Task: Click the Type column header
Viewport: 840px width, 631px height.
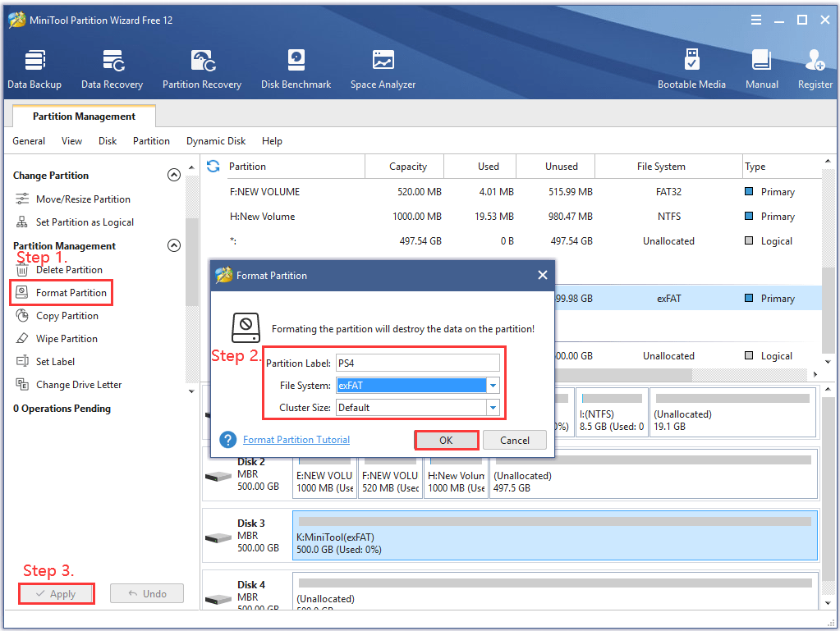Action: click(x=781, y=167)
